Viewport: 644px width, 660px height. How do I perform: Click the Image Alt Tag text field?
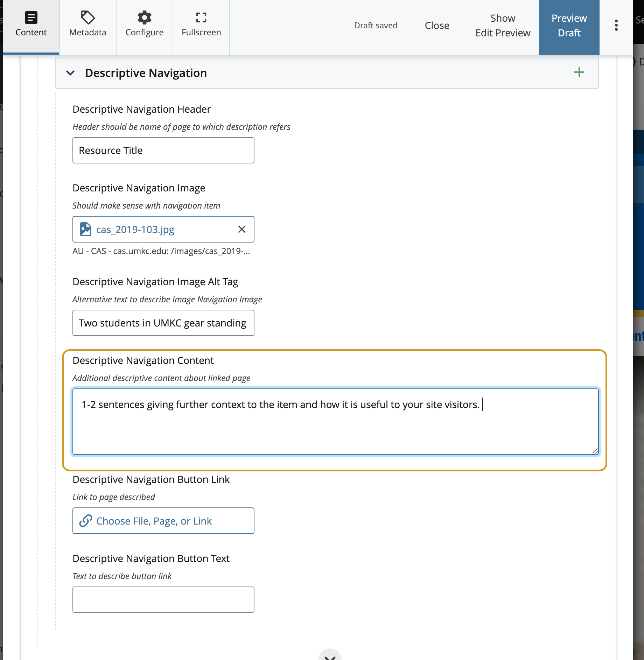pos(163,323)
